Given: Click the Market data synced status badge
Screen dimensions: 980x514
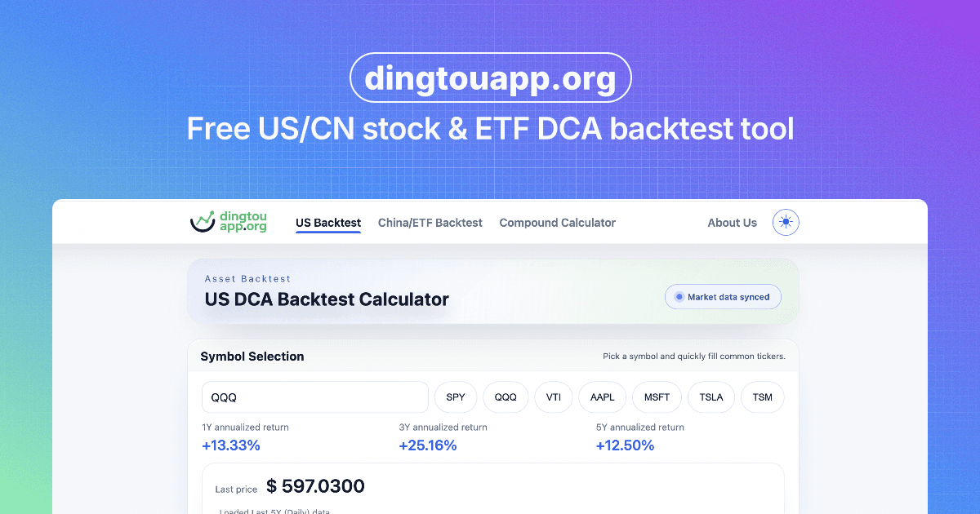Looking at the screenshot, I should 723,296.
